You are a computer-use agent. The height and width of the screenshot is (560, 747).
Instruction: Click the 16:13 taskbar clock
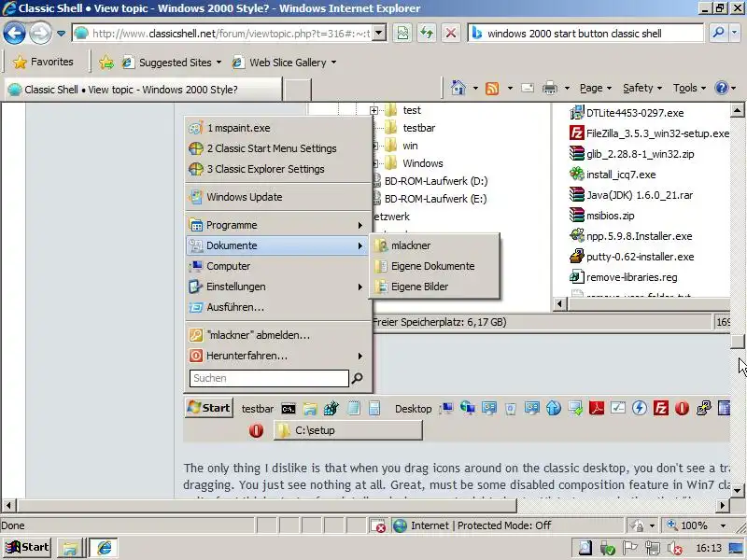pyautogui.click(x=709, y=548)
